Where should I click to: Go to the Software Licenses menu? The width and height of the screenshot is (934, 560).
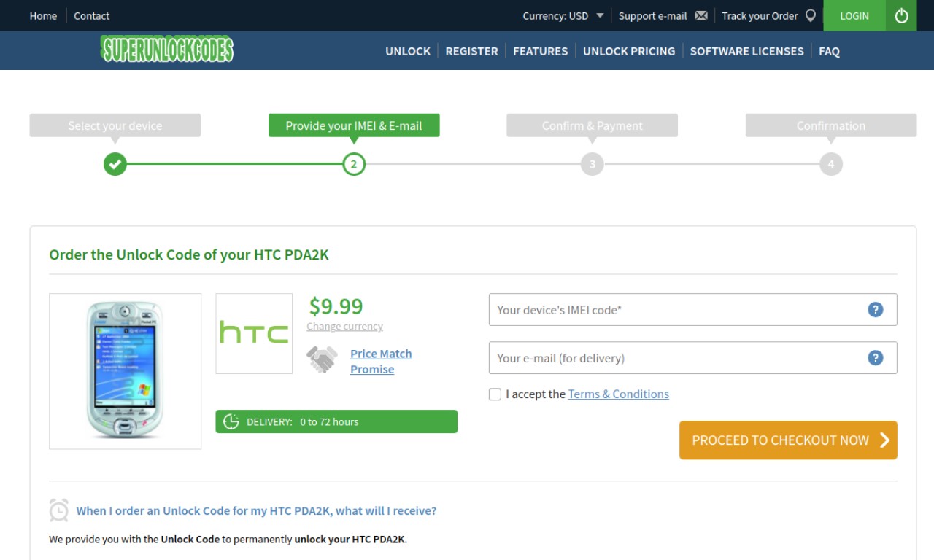pos(746,51)
